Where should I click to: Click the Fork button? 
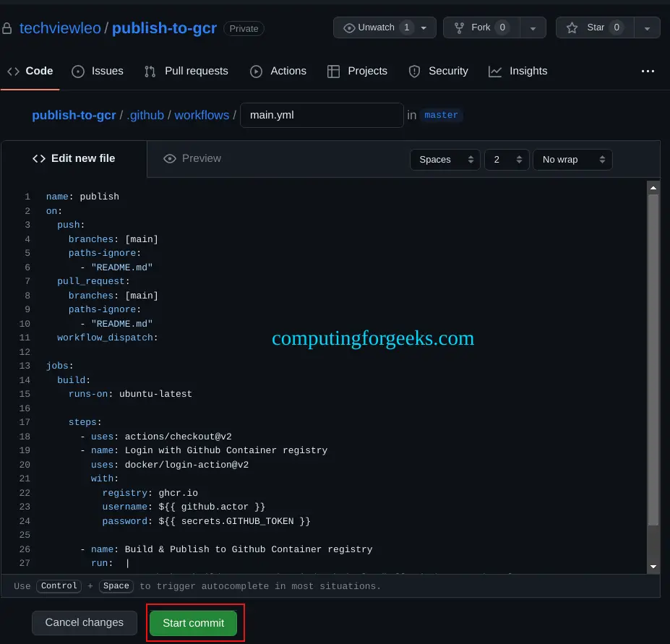[x=481, y=27]
